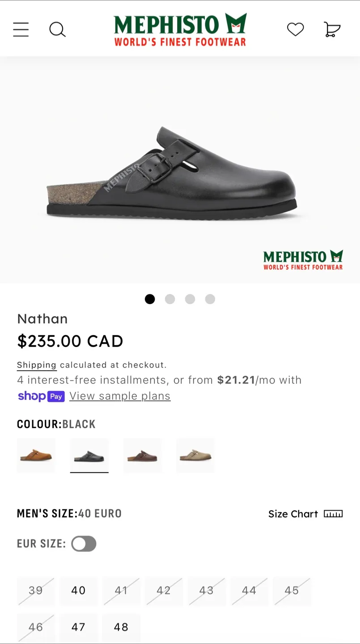Screen dimensions: 360x644
Task: Select the first image carousel dot
Action: 150,299
